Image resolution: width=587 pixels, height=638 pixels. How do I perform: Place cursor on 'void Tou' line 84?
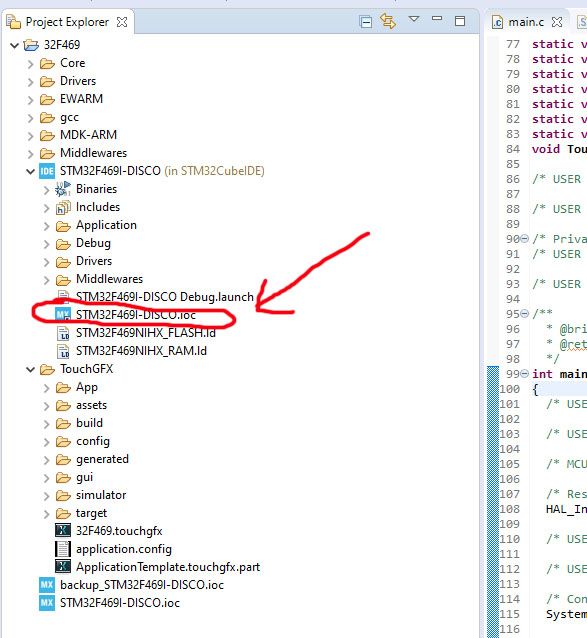point(559,149)
